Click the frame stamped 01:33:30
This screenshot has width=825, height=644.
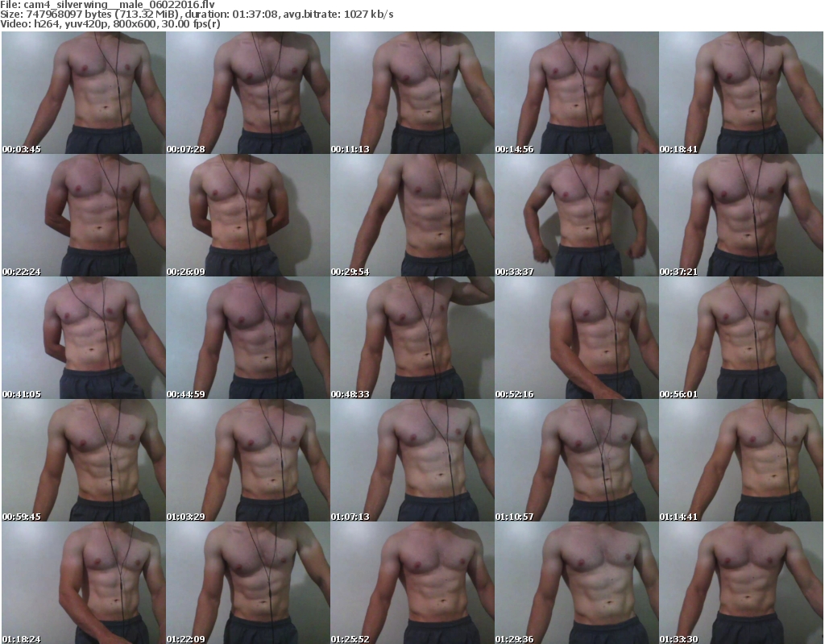click(741, 583)
